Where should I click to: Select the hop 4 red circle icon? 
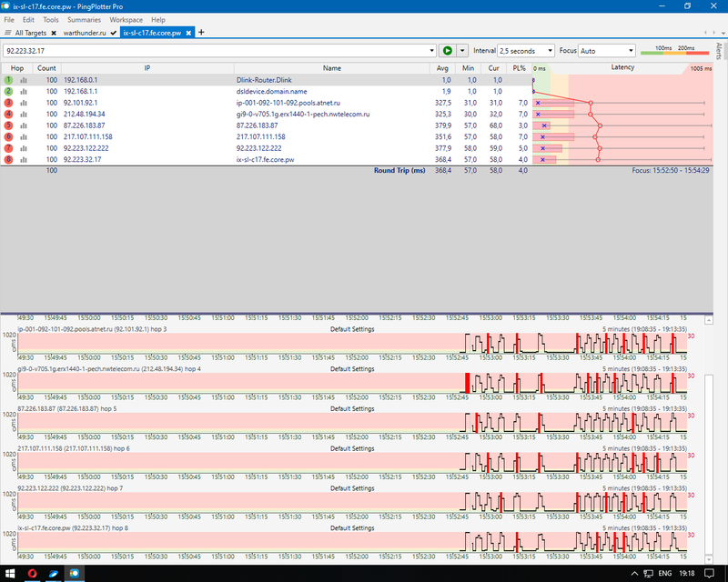coord(9,115)
